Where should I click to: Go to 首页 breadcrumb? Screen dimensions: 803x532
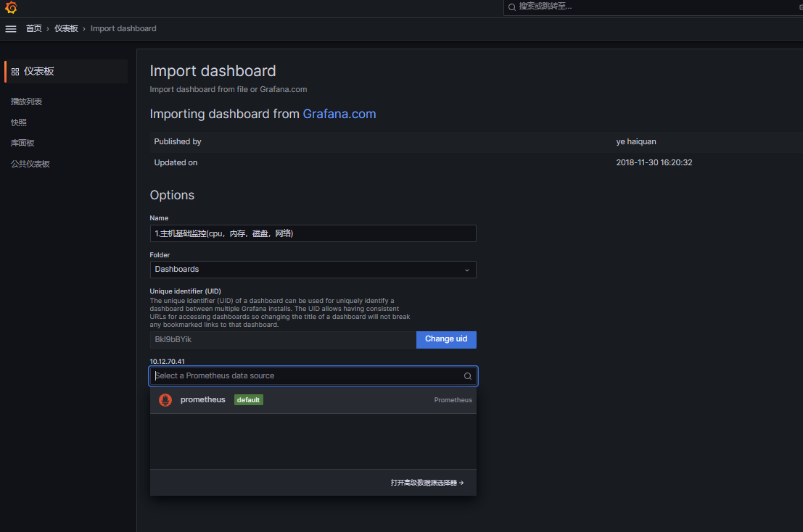click(34, 29)
